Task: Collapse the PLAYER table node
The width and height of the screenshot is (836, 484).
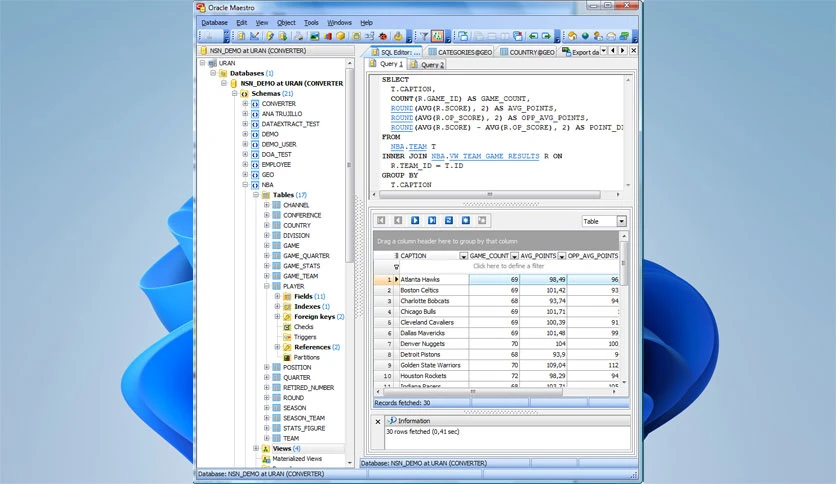Action: click(x=267, y=286)
